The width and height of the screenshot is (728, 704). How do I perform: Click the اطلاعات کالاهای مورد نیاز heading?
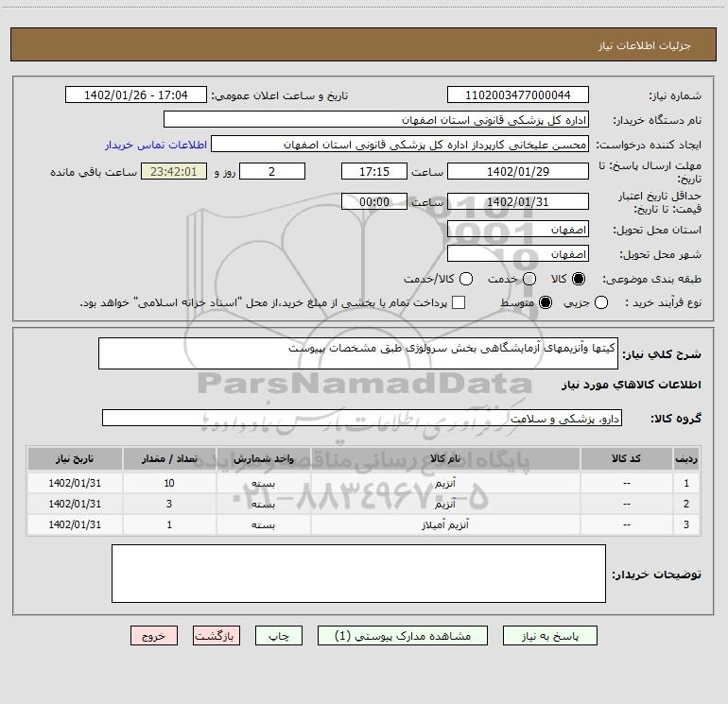click(x=631, y=385)
